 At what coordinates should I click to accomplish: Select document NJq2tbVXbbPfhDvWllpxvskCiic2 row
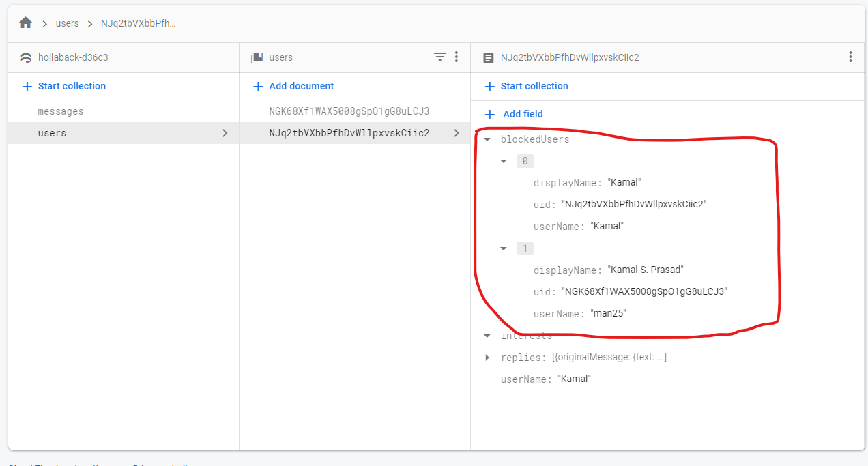[354, 133]
